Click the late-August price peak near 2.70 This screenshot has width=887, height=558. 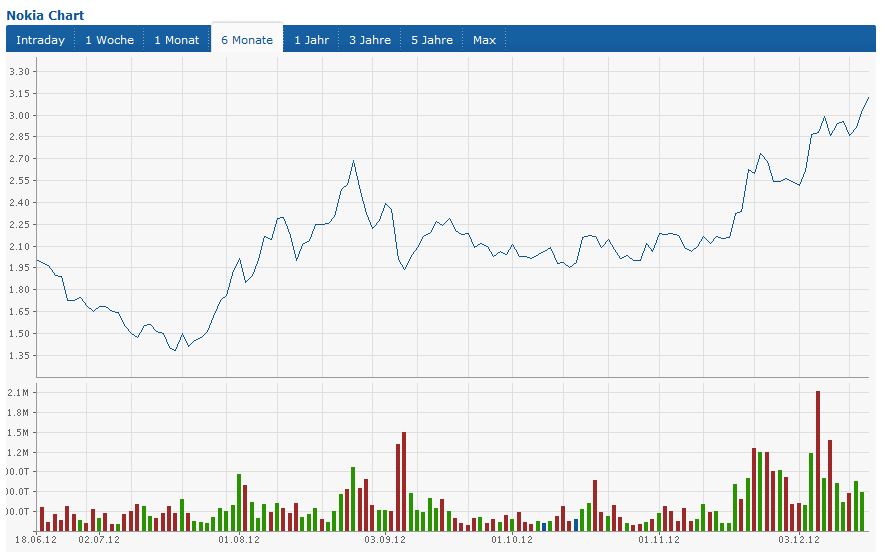[354, 161]
